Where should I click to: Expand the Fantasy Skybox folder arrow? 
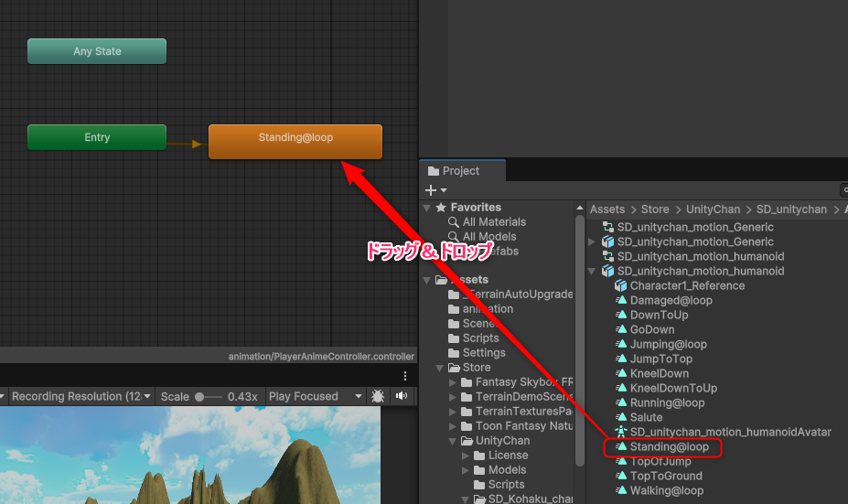click(x=453, y=382)
